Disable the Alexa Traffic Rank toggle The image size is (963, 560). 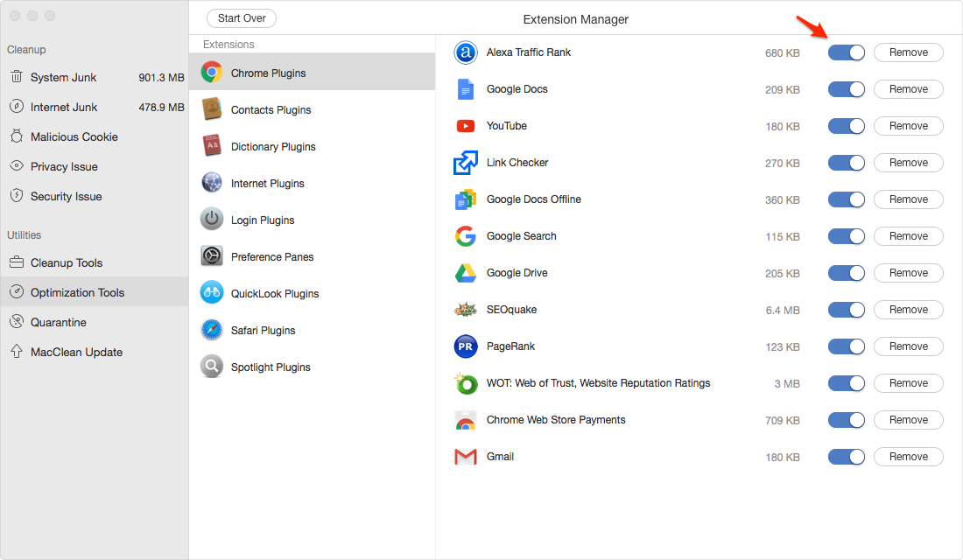point(847,52)
